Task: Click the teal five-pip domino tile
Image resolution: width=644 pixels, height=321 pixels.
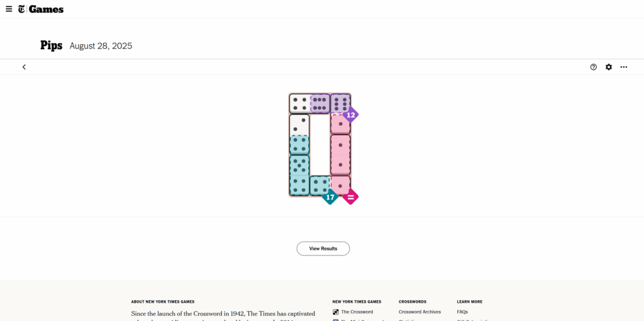Action: tap(299, 165)
